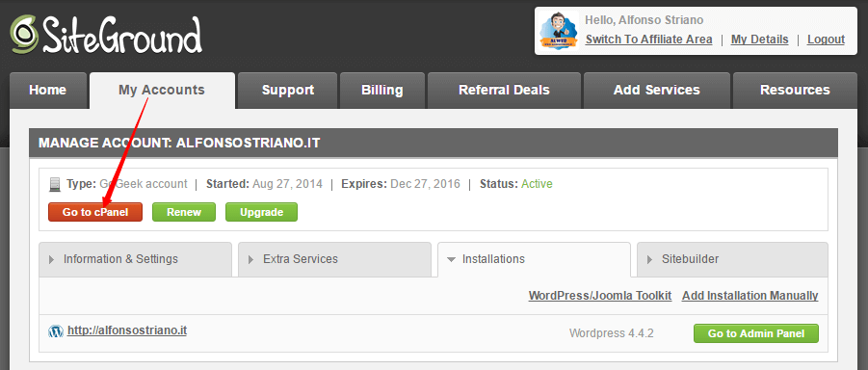Collapse the Installations section
This screenshot has width=868, height=370.
[x=534, y=259]
